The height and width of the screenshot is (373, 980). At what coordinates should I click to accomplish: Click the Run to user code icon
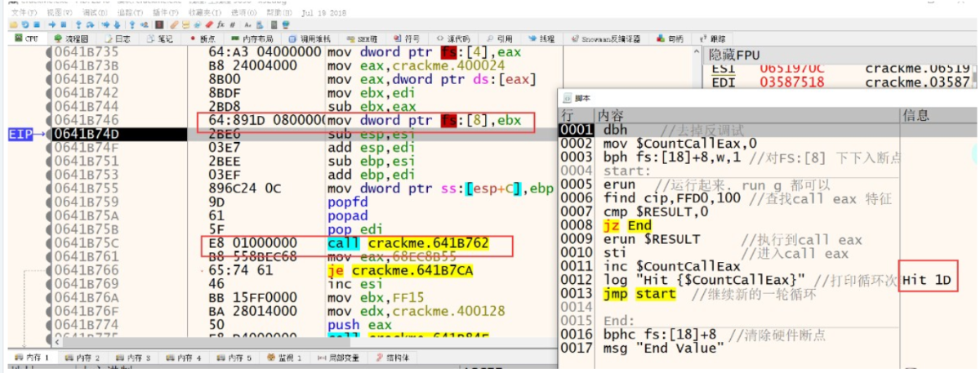pyautogui.click(x=145, y=24)
